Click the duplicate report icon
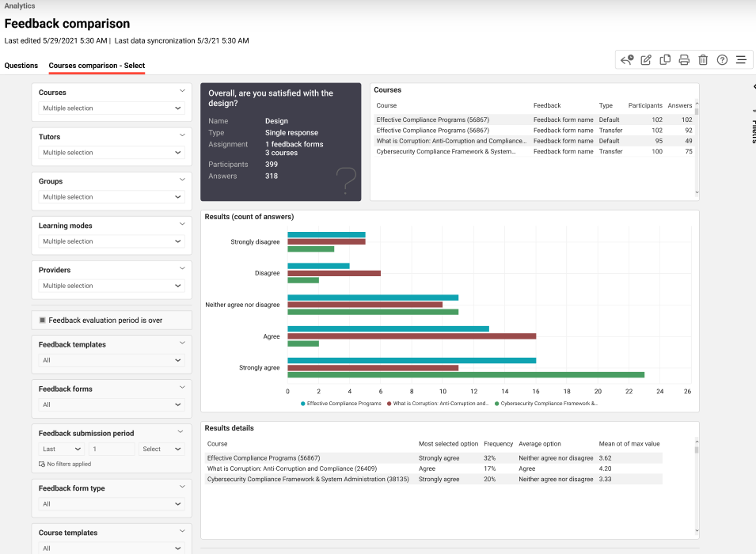 [665, 60]
